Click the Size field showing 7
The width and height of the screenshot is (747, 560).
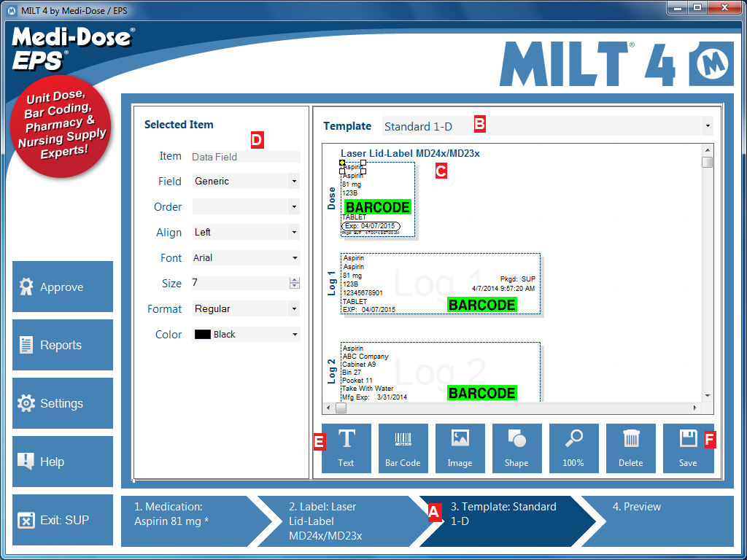tap(241, 283)
